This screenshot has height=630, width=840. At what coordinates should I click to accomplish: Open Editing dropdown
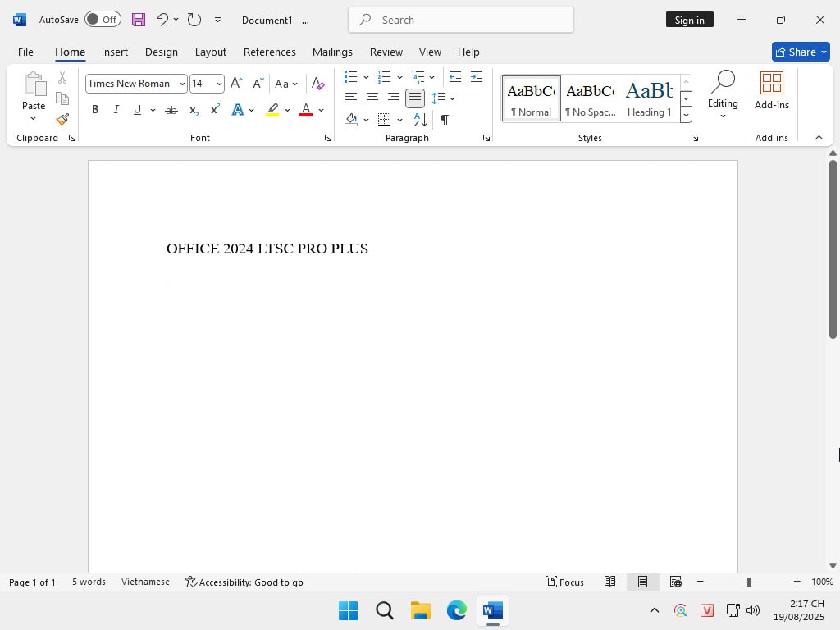pyautogui.click(x=723, y=94)
